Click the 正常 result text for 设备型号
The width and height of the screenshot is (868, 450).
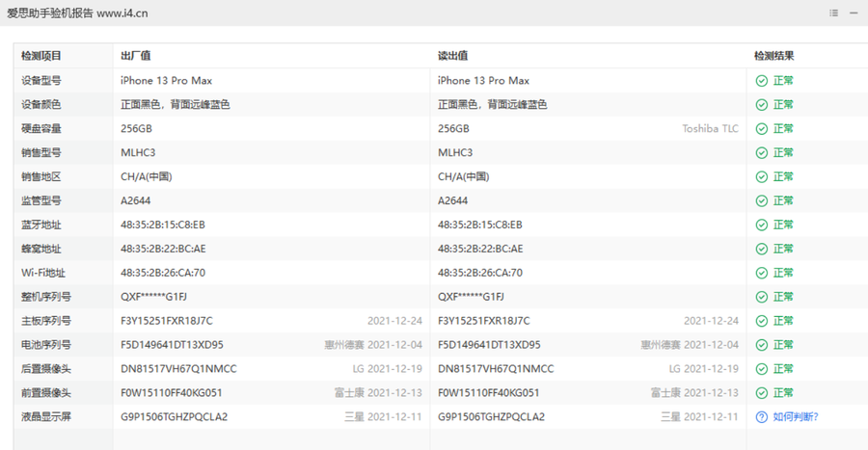point(783,81)
